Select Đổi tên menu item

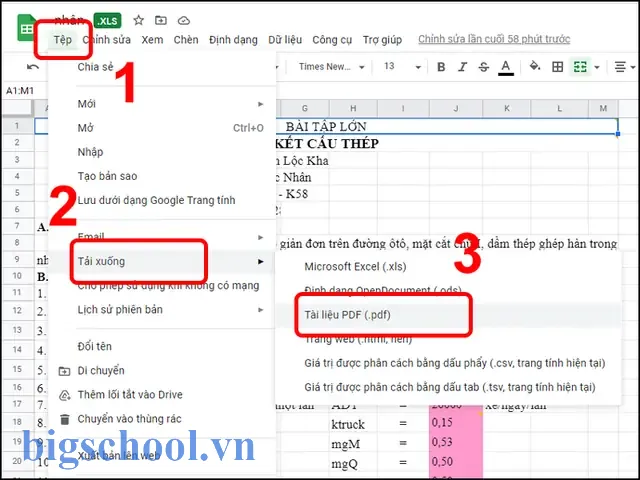click(162, 346)
